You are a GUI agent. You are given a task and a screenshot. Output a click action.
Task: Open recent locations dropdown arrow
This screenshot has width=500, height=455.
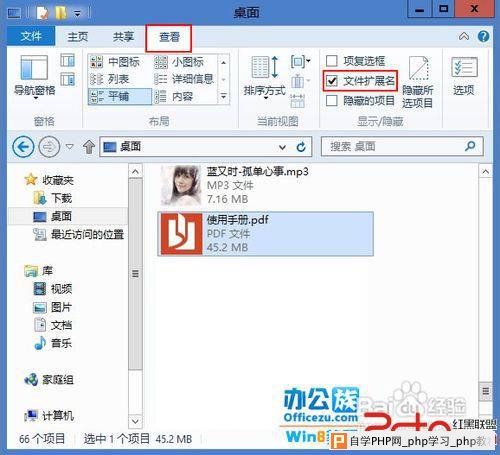coord(70,146)
